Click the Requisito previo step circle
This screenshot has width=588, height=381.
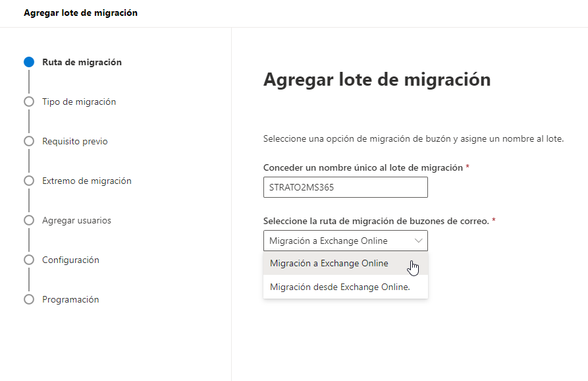(x=28, y=141)
